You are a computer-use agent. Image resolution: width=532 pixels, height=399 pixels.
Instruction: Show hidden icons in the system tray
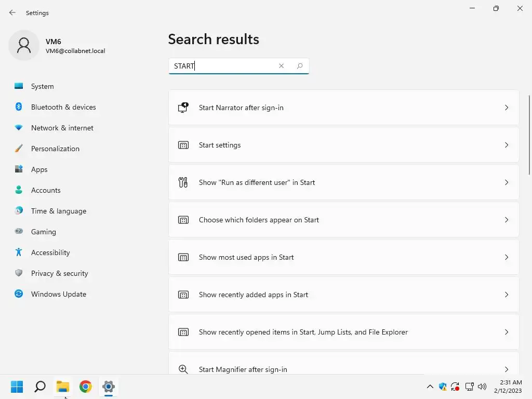(x=430, y=387)
